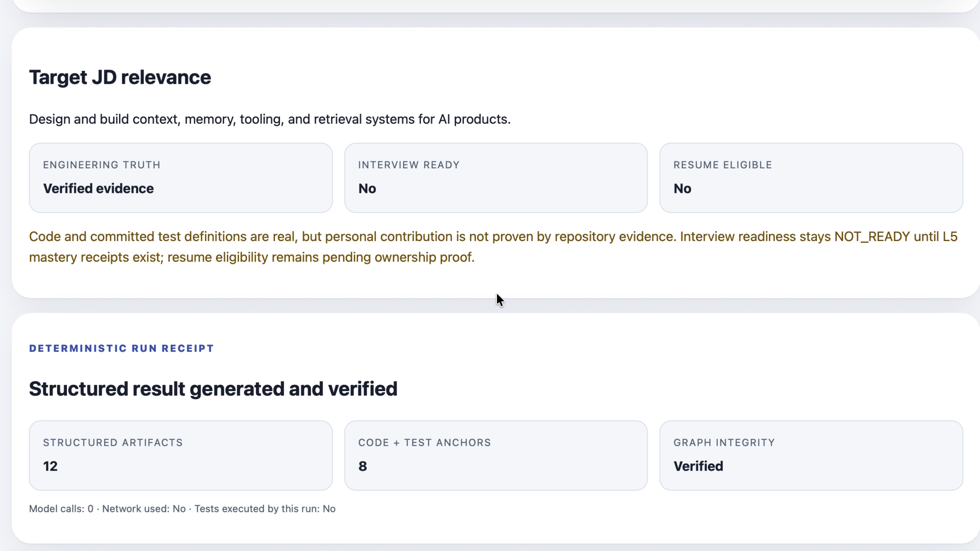The width and height of the screenshot is (980, 551).
Task: Click the 'Resume Eligible' card label
Action: tap(723, 165)
